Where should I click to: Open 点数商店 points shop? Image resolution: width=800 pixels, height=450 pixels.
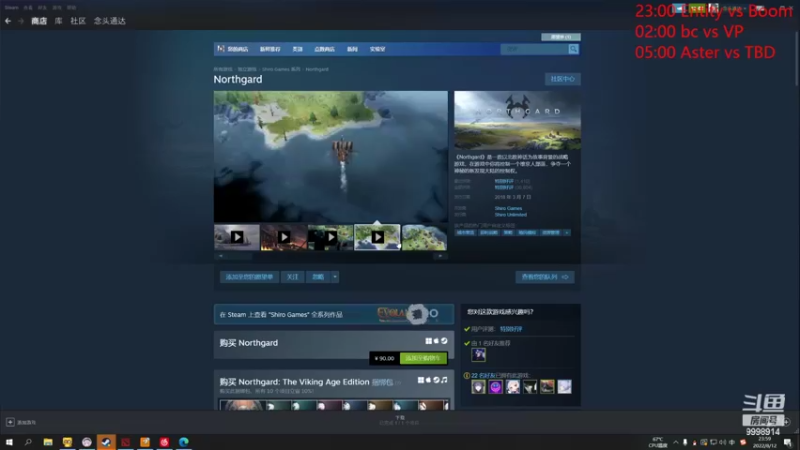[324, 49]
